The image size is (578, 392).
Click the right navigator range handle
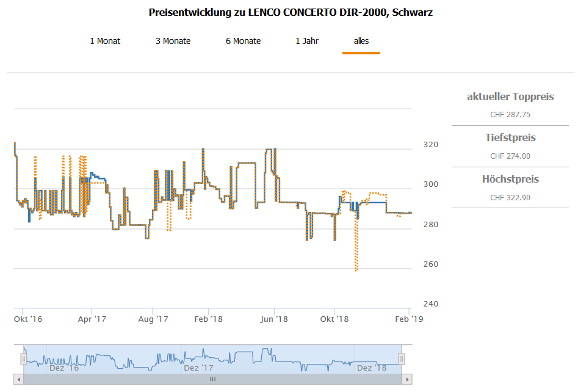[402, 360]
